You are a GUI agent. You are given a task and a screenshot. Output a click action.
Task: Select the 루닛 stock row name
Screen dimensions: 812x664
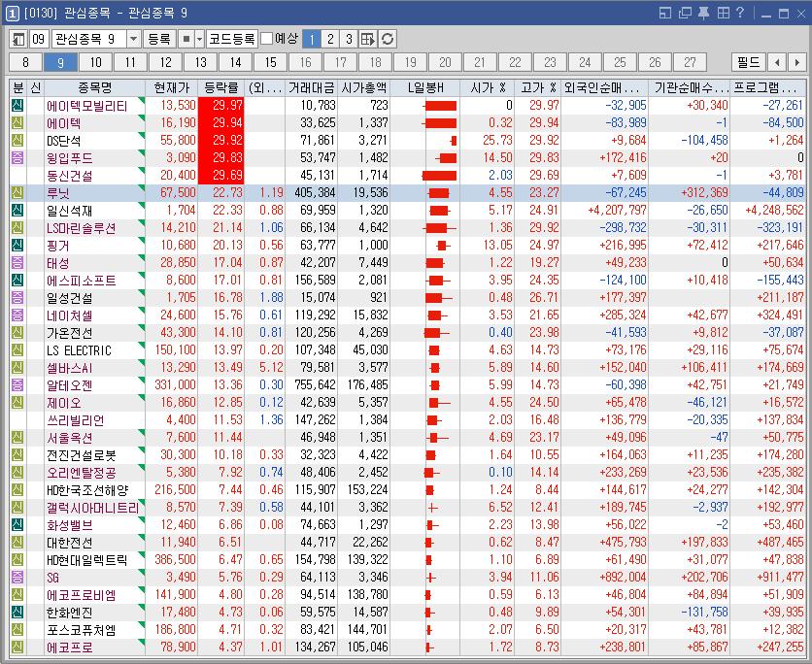tap(58, 193)
